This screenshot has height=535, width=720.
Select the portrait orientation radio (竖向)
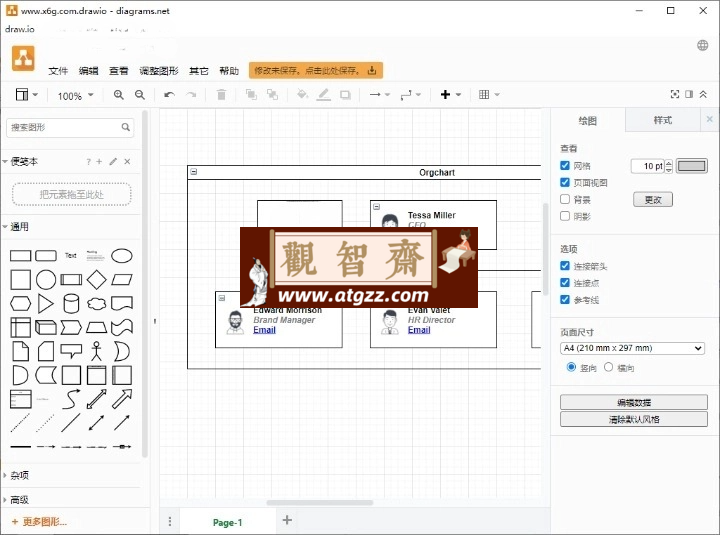point(571,367)
